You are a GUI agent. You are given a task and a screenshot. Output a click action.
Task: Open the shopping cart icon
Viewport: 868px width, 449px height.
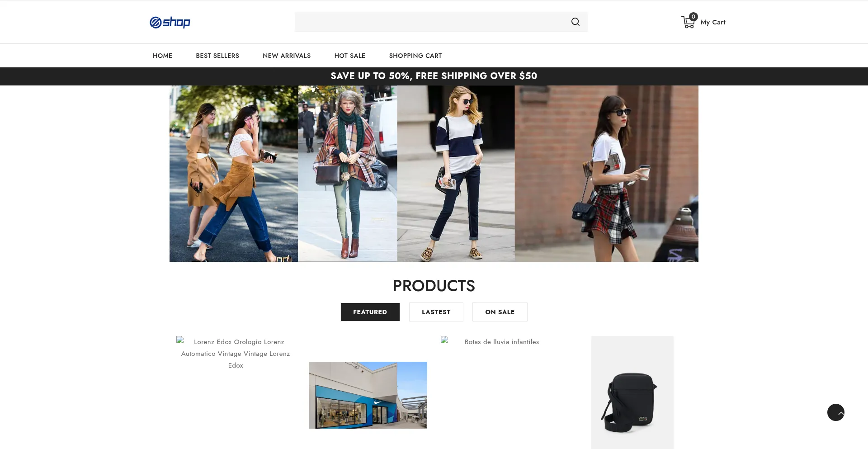[689, 21]
